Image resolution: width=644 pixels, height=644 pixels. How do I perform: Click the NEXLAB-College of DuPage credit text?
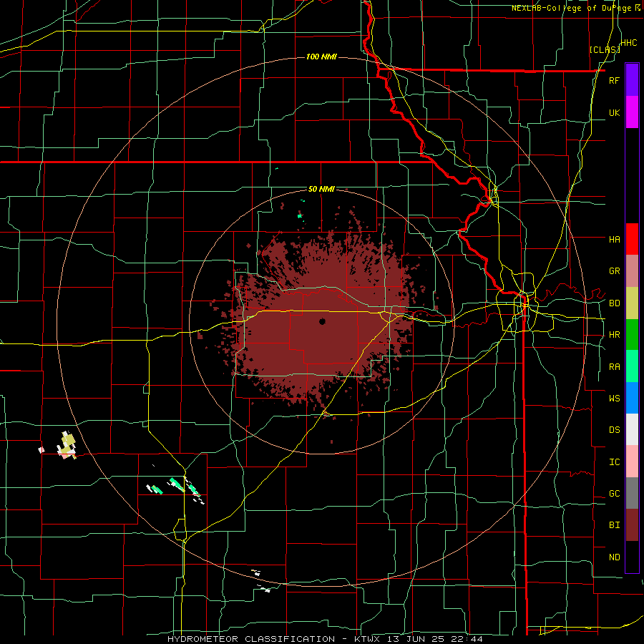pos(576,8)
